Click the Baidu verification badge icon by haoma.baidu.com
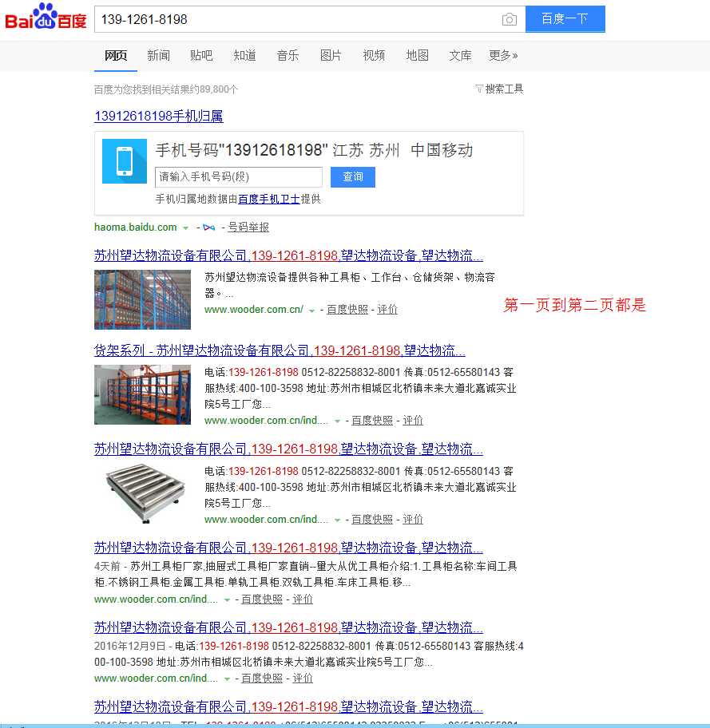The width and height of the screenshot is (710, 728). coord(209,227)
